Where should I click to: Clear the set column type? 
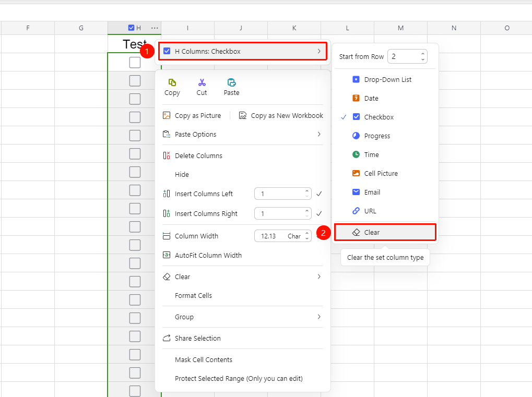point(385,232)
